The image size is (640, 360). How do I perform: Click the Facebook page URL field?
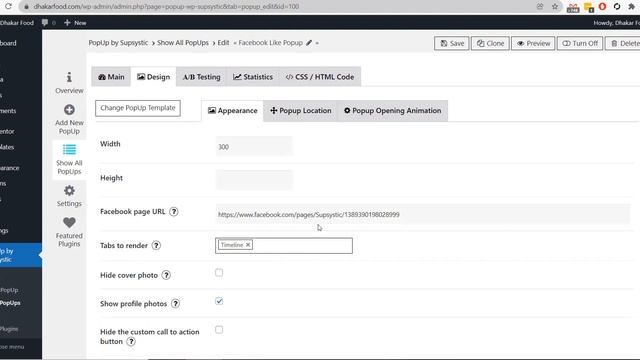(423, 214)
